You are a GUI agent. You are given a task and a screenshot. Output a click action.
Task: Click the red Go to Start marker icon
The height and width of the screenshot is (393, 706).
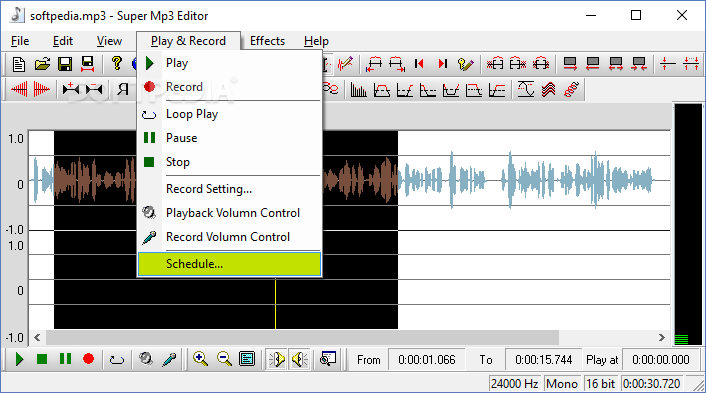click(x=419, y=64)
